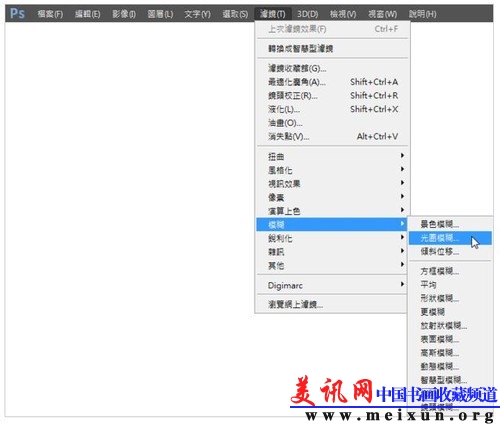Viewport: 500px width, 424px height.
Task: Open the 檔案(F) menu
Action: point(50,14)
